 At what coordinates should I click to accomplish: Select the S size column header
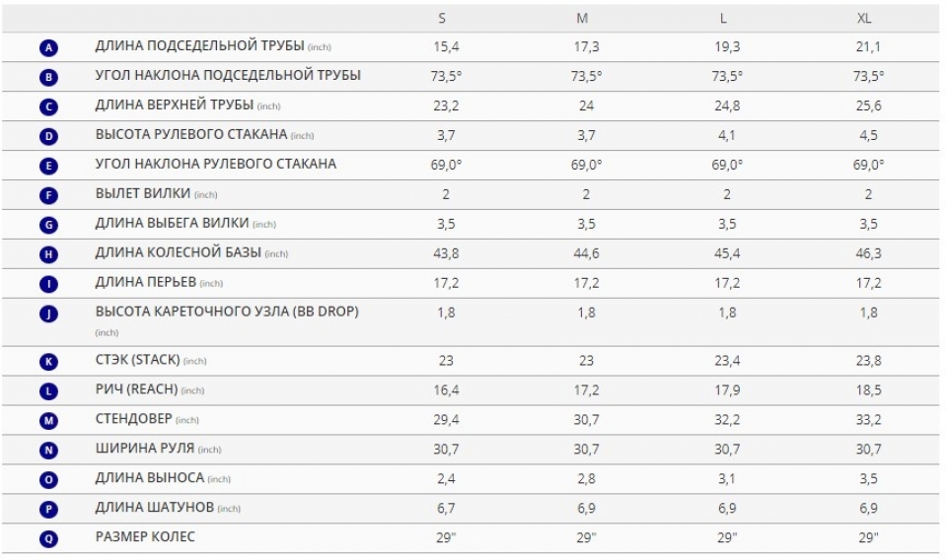(x=442, y=19)
